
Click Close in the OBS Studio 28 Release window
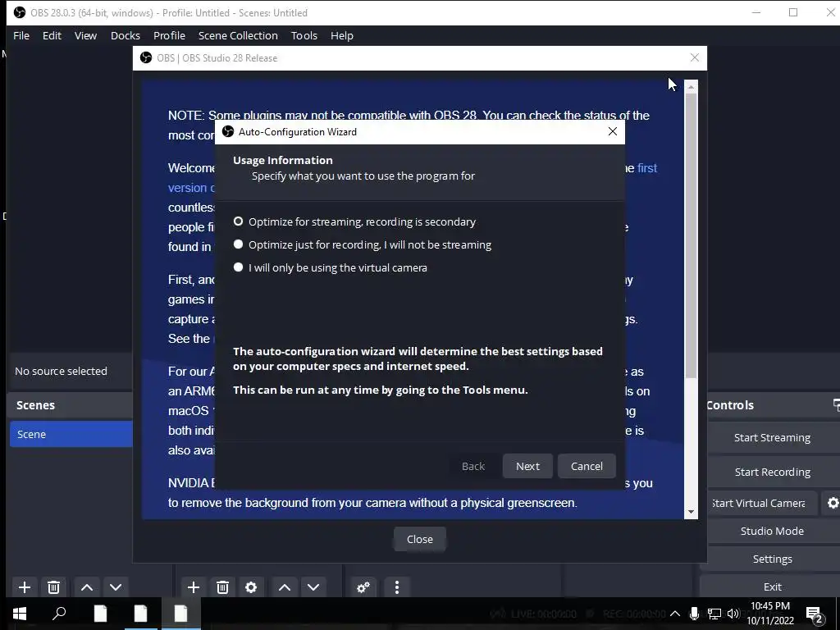tap(419, 539)
